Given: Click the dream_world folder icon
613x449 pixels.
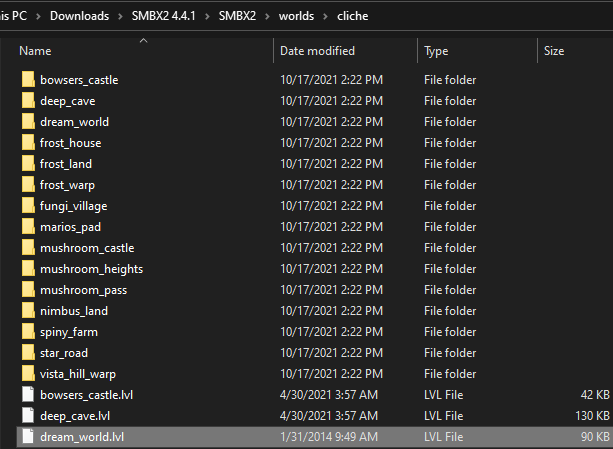Looking at the screenshot, I should click(28, 122).
